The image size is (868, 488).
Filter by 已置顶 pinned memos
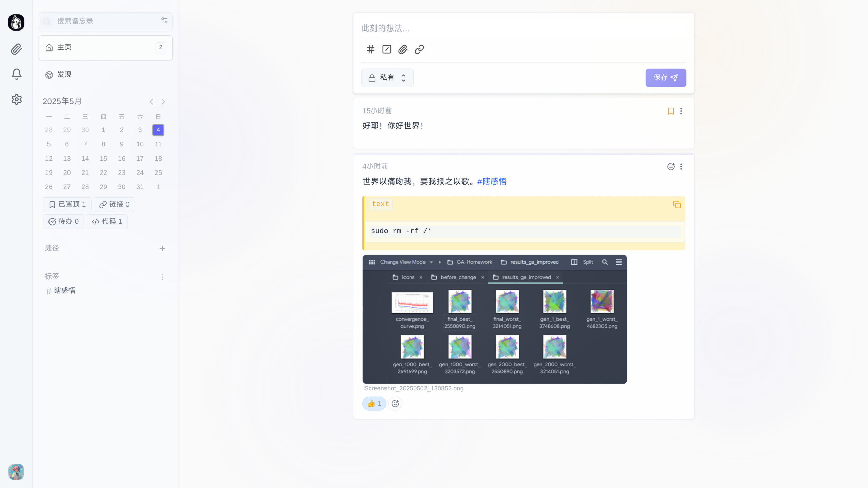(67, 204)
